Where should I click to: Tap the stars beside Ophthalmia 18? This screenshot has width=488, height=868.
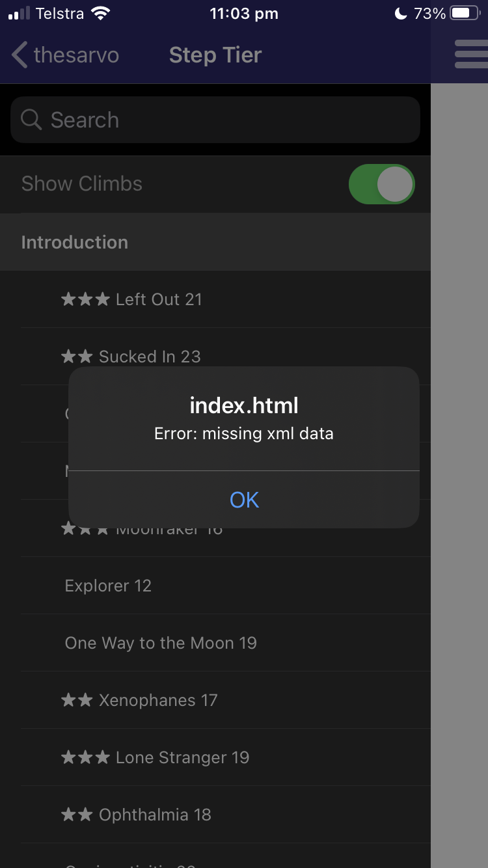point(77,815)
